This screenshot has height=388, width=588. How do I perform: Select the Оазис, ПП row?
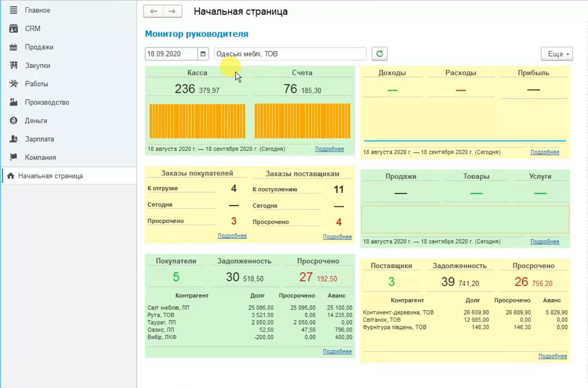point(250,329)
